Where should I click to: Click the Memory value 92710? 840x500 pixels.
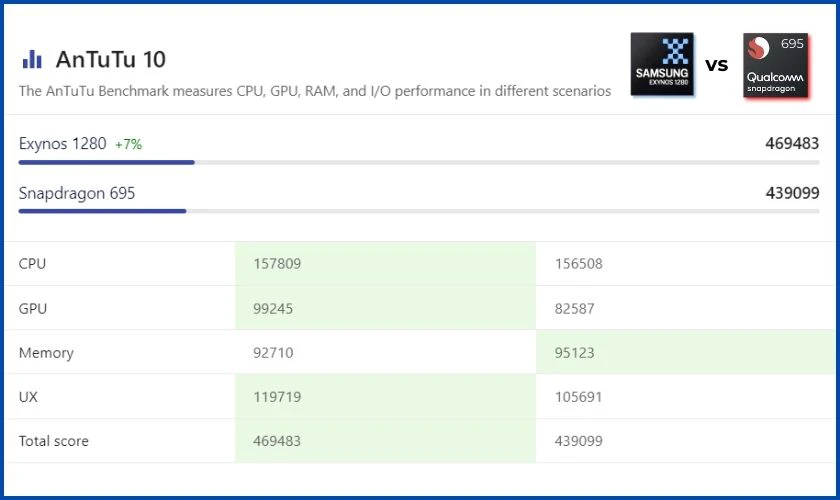coord(273,353)
